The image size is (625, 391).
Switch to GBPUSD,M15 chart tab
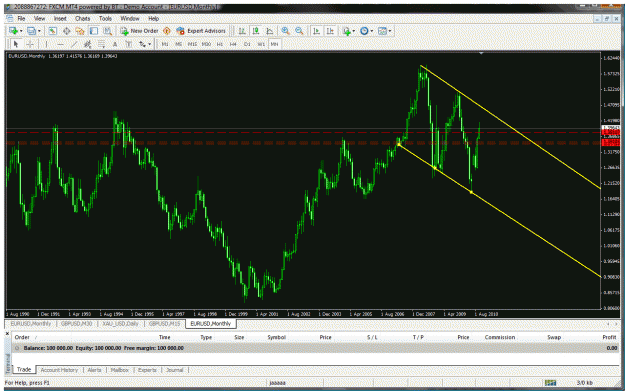pyautogui.click(x=164, y=324)
